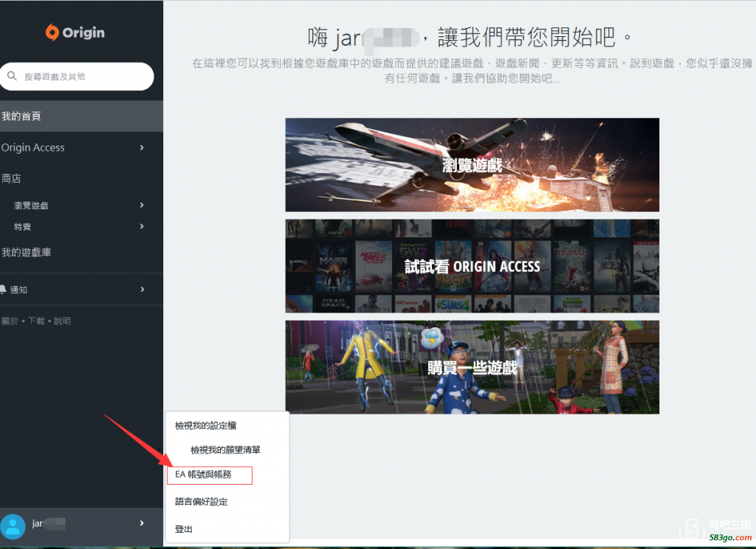The image size is (756, 549).
Task: Open 商店 in the sidebar
Action: click(x=11, y=179)
